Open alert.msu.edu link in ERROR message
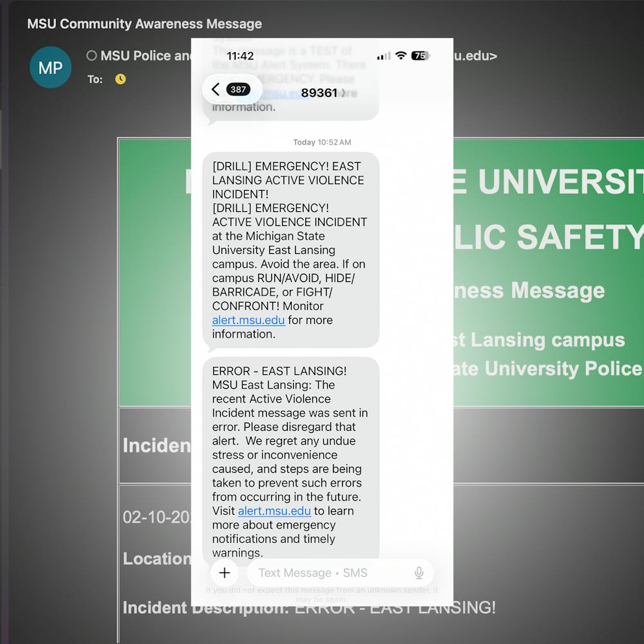Image resolution: width=644 pixels, height=644 pixels. 274,511
